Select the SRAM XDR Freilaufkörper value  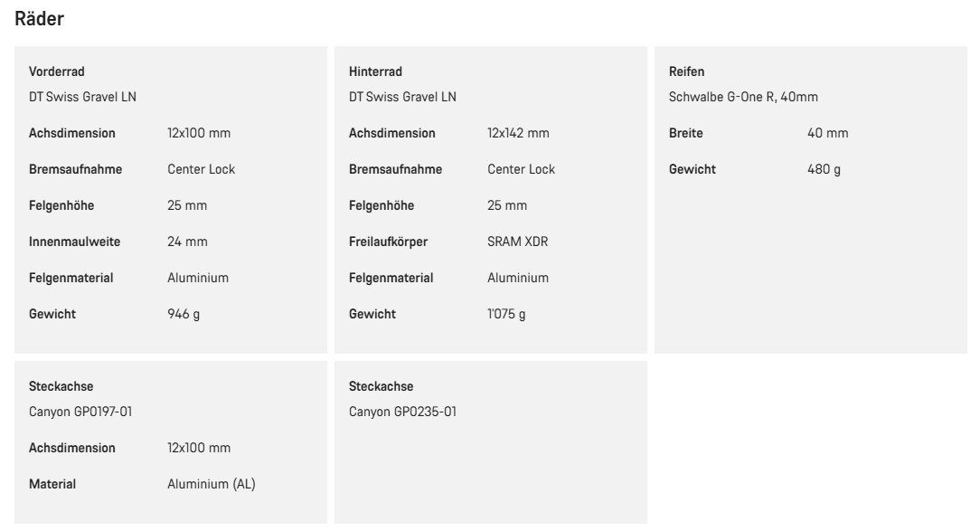(x=517, y=242)
